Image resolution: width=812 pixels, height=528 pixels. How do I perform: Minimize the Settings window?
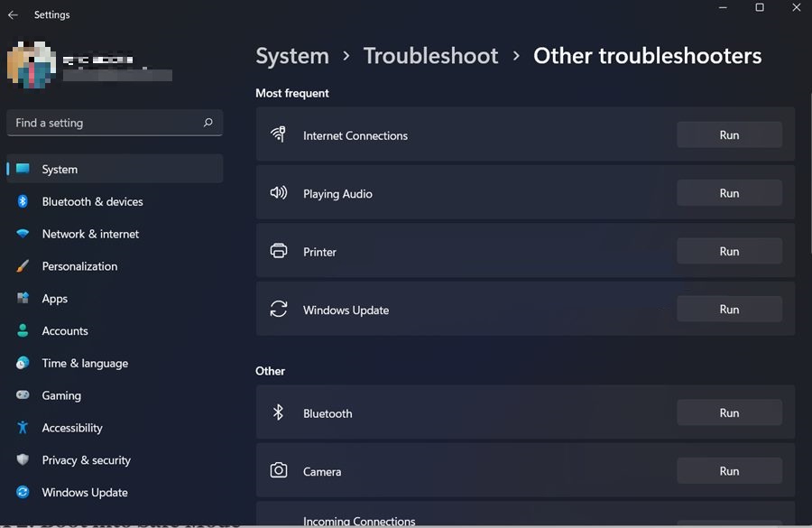[x=723, y=7]
